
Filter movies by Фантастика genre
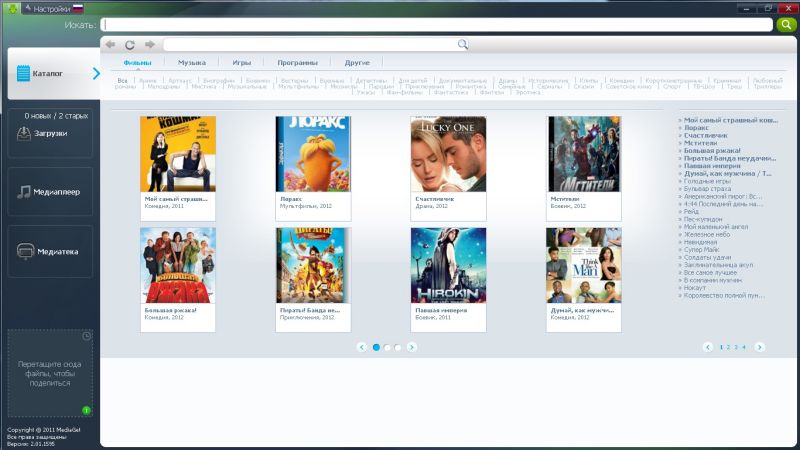tap(451, 93)
